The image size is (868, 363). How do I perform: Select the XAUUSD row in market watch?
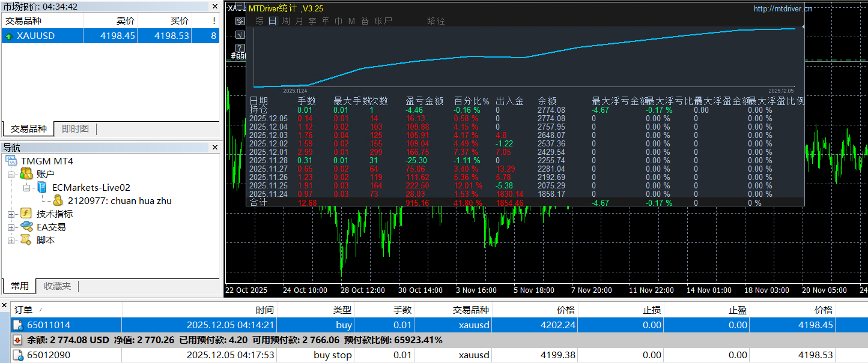(111, 36)
